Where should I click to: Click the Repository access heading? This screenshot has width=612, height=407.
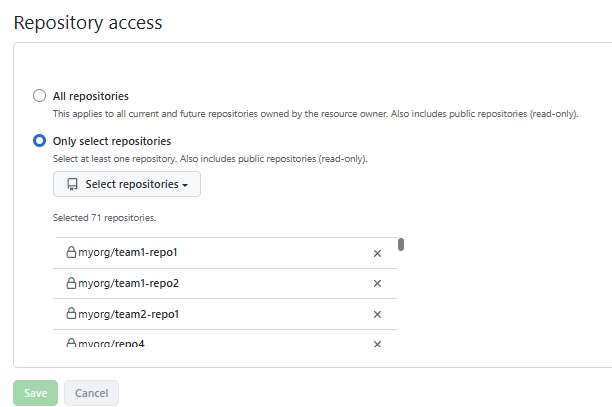pyautogui.click(x=88, y=23)
